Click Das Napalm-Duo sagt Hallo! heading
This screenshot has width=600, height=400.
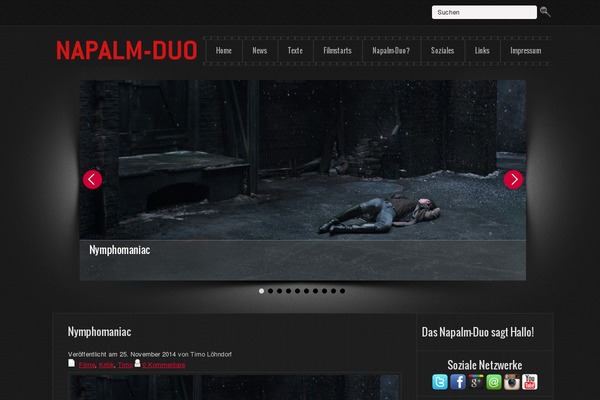[478, 332]
